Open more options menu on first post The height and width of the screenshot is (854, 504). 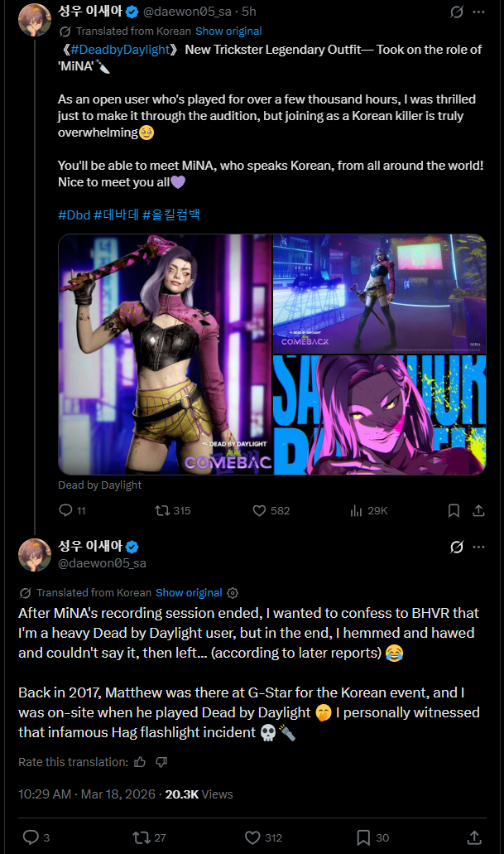point(478,12)
